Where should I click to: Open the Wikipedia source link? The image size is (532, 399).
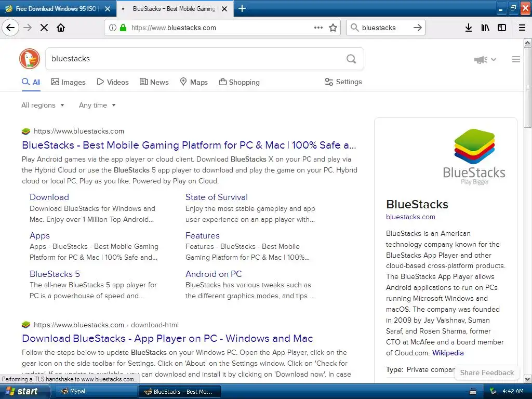(x=448, y=353)
